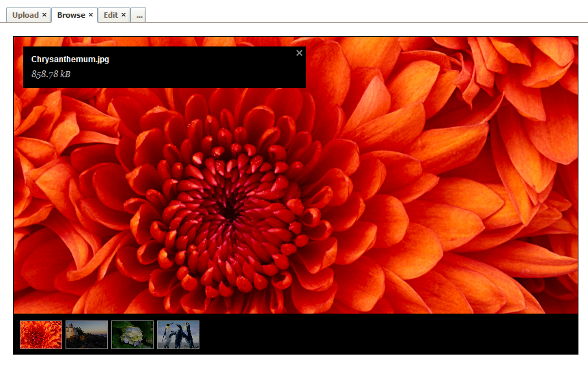Click the empty area of the thumbnail strip
Image resolution: width=588 pixels, height=384 pixels.
tap(389, 335)
